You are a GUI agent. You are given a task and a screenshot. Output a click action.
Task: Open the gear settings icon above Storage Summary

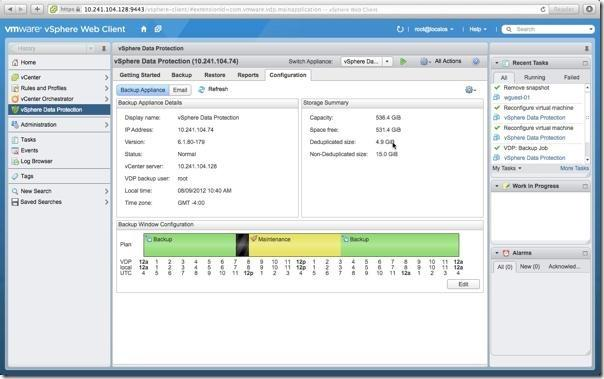[470, 90]
